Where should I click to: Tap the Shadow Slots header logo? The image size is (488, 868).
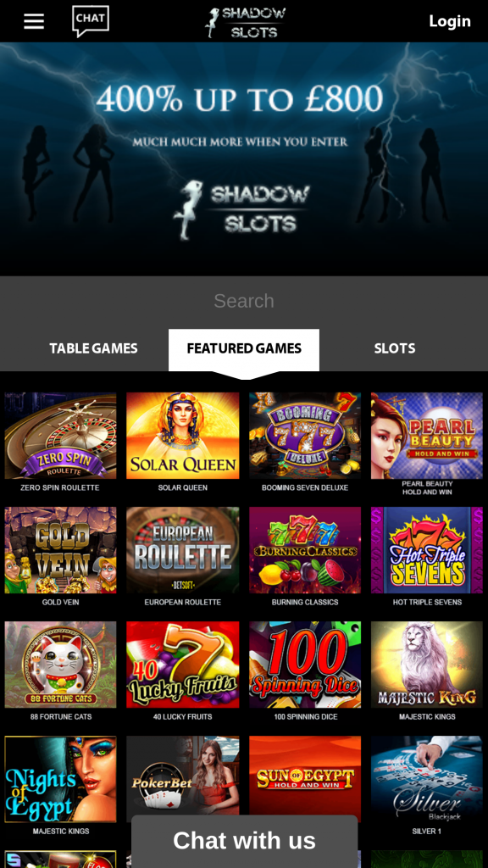click(x=245, y=21)
